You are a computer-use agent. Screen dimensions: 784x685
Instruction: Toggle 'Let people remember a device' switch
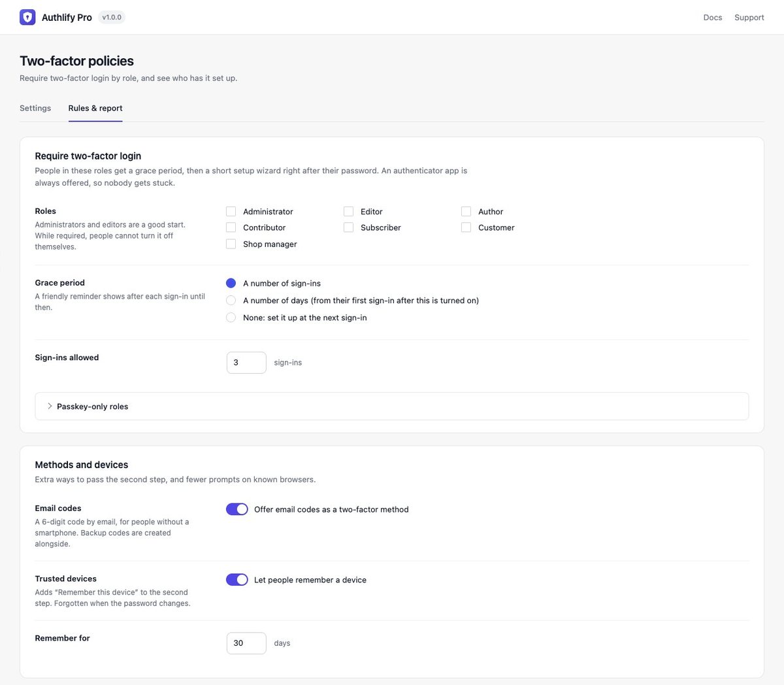point(237,580)
